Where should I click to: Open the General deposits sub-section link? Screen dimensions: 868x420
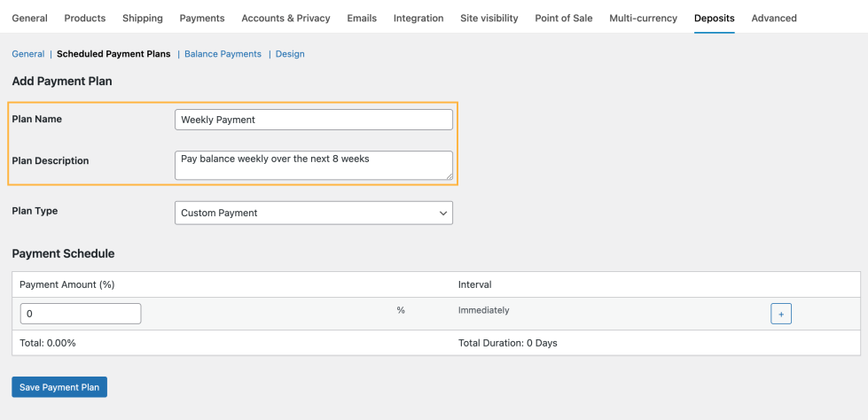click(27, 54)
